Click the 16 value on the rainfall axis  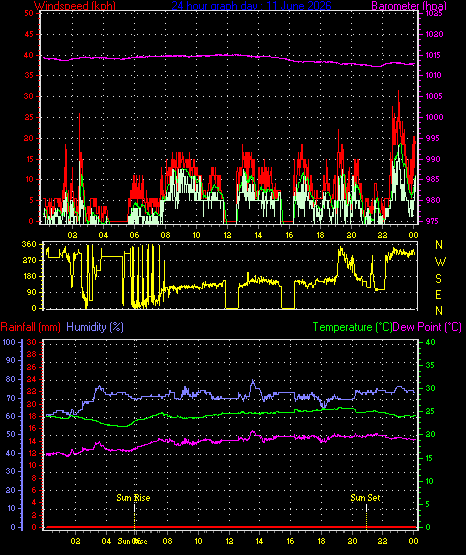pos(32,429)
